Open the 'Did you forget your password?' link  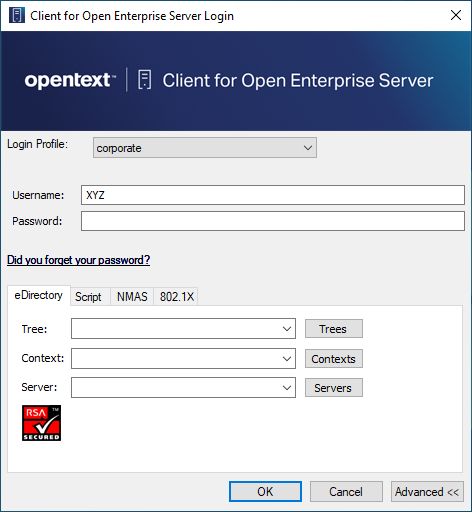tap(78, 260)
